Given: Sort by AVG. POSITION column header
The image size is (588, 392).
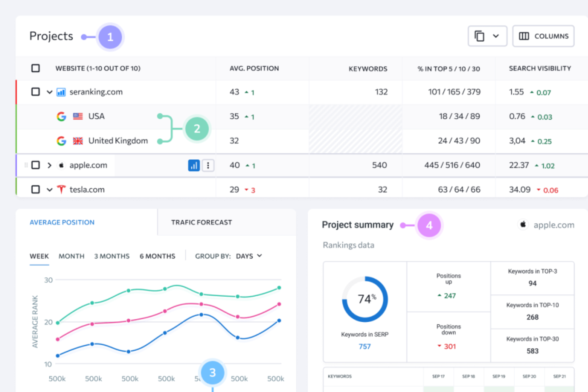Looking at the screenshot, I should point(254,68).
